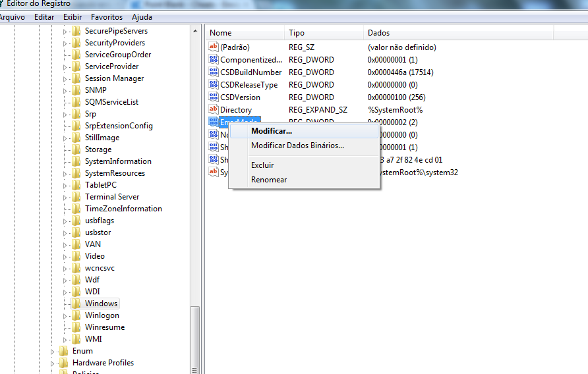Click the Hardware Profiles folder icon
Screen dimensions: 588x374
(64, 363)
